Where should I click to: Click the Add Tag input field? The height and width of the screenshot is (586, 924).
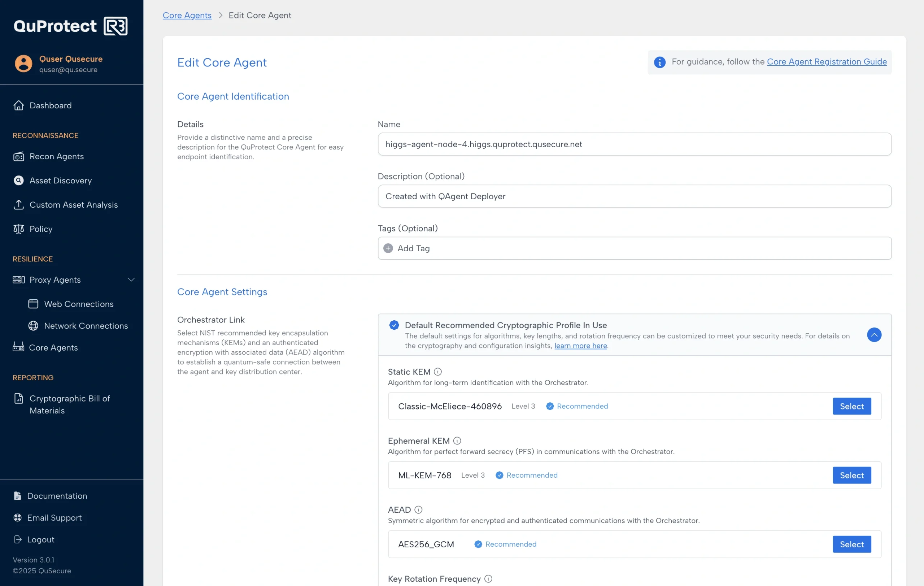coord(634,248)
